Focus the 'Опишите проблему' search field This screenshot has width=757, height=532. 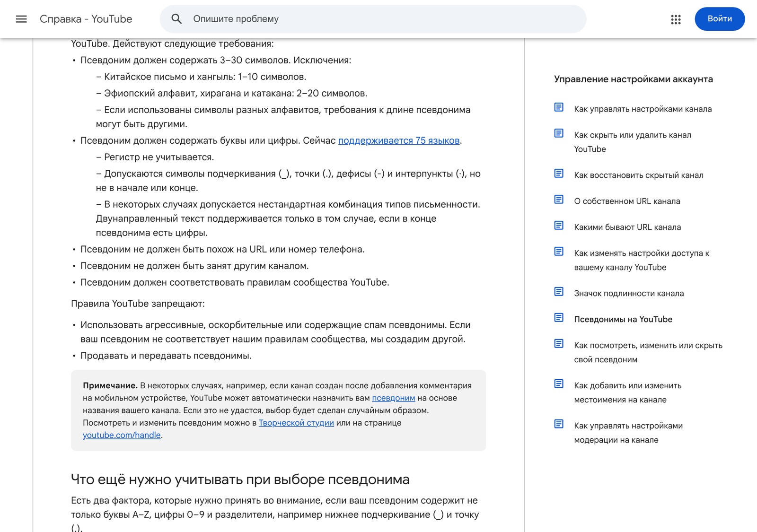(x=373, y=19)
